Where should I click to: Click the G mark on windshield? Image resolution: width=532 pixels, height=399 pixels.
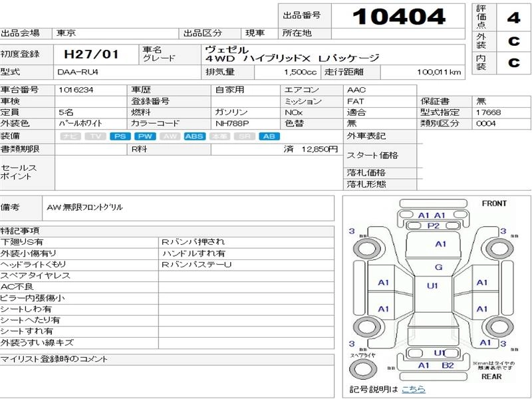[x=439, y=267]
